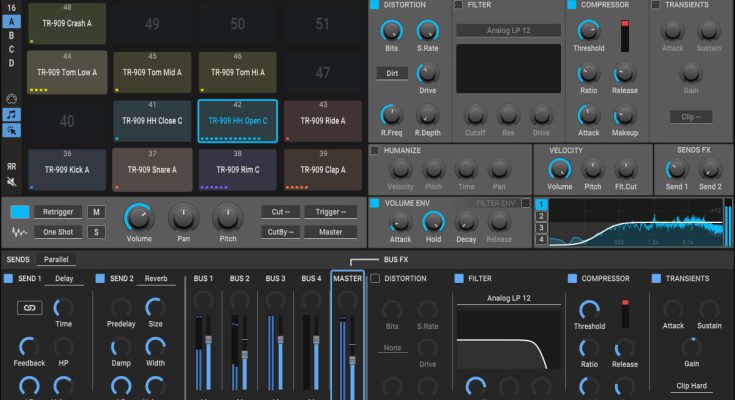Click the One Shot button
Image resolution: width=735 pixels, height=400 pixels.
pyautogui.click(x=59, y=232)
